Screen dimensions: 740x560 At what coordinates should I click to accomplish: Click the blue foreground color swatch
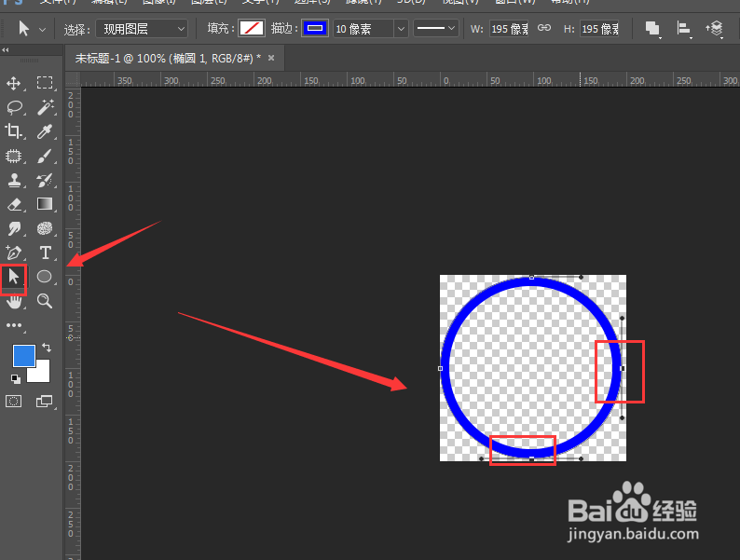(23, 355)
